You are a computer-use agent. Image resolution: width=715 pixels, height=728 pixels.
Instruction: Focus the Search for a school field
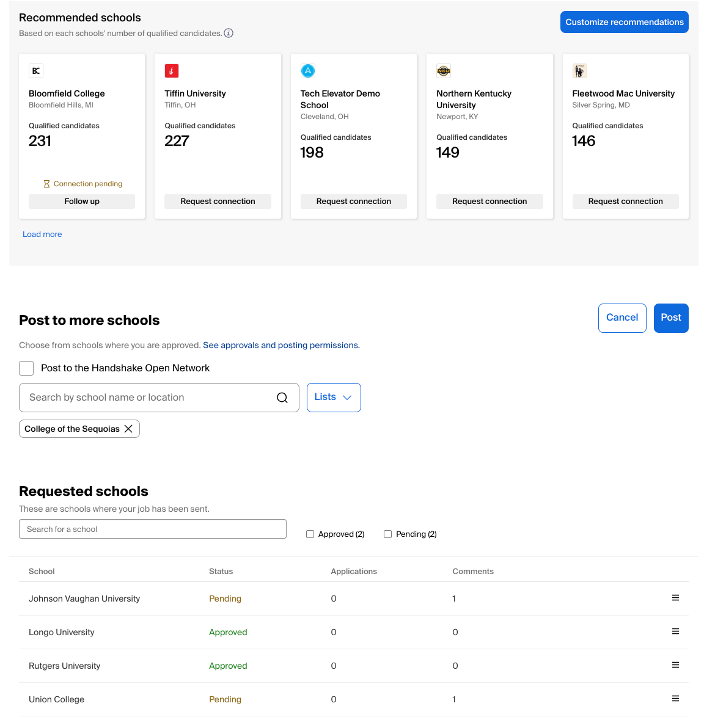point(152,529)
